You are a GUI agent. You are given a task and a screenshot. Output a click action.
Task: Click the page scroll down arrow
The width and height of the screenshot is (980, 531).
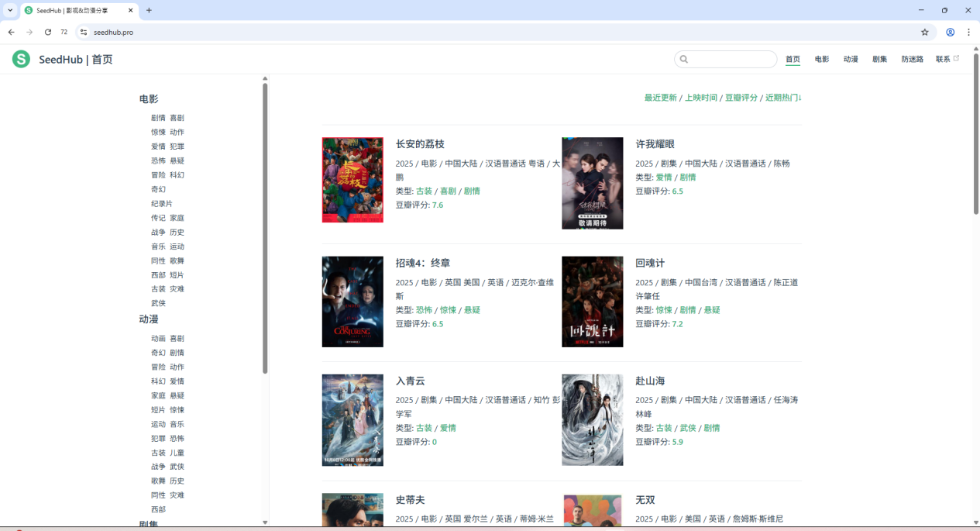pos(975,522)
